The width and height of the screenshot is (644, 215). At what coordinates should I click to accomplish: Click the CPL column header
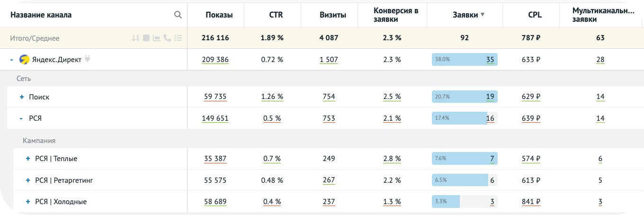535,15
